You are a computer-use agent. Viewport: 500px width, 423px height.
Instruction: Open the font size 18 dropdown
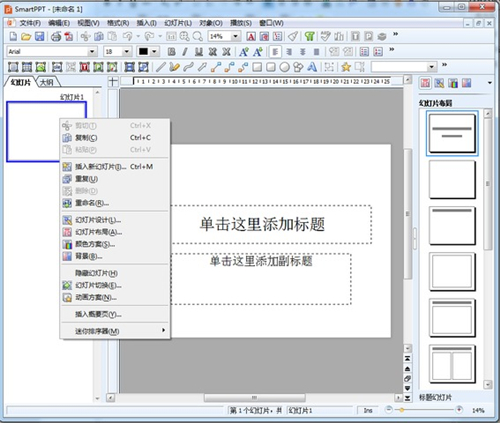[127, 52]
